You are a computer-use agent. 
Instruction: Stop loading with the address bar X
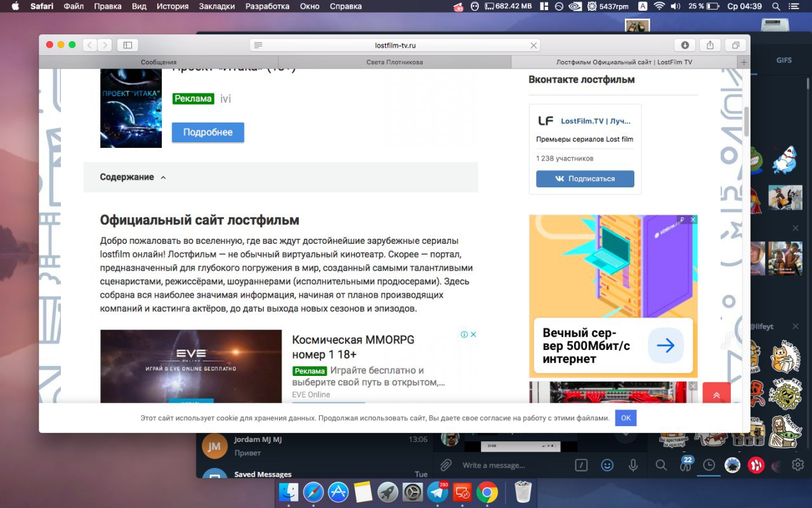(534, 45)
